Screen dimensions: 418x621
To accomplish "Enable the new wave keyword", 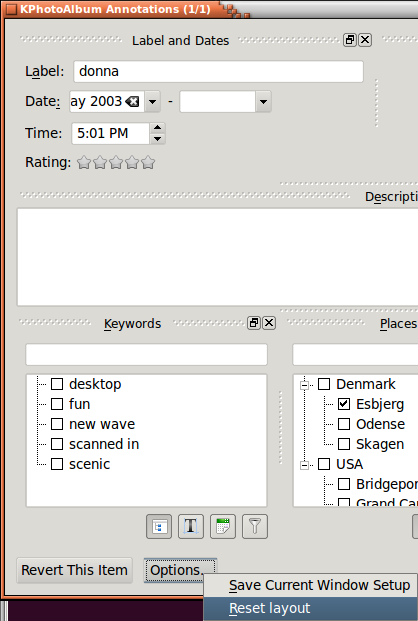I will (57, 424).
